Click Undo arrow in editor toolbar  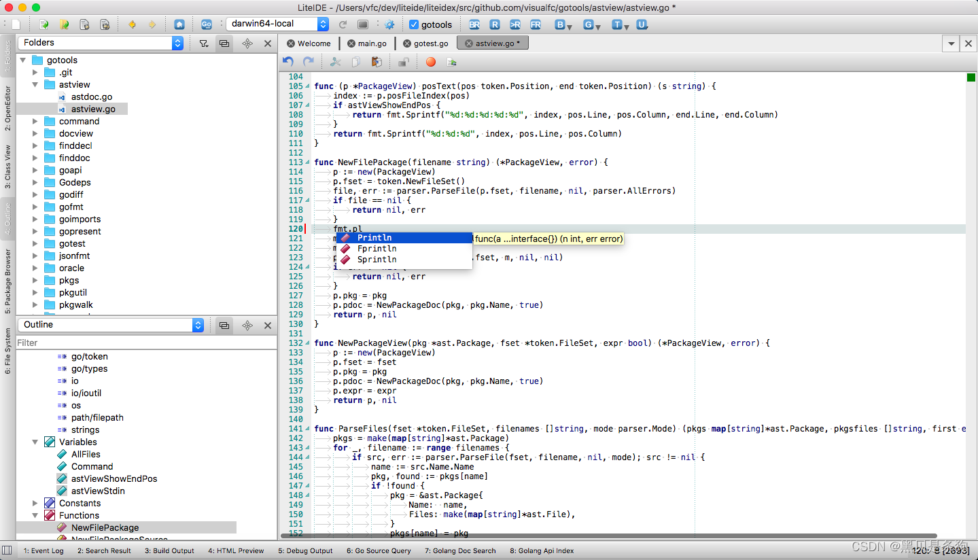[x=288, y=62]
